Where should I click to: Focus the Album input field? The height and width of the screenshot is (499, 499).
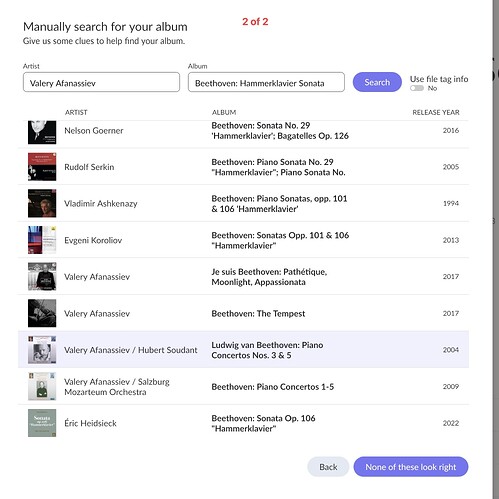tap(266, 82)
